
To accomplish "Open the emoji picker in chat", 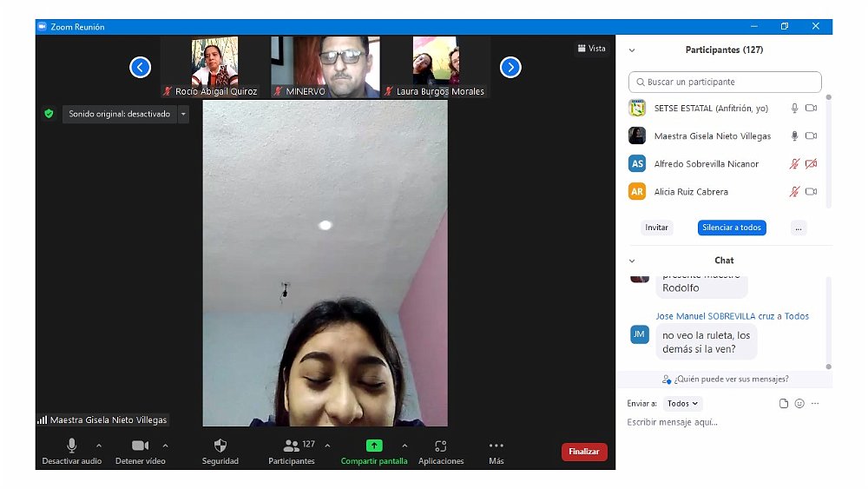I will (x=799, y=404).
